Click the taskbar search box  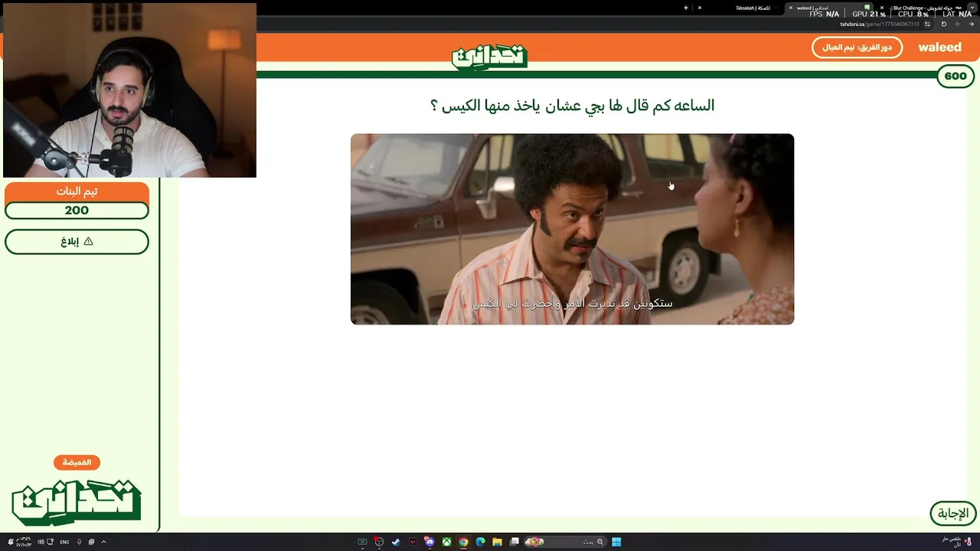pyautogui.click(x=565, y=542)
